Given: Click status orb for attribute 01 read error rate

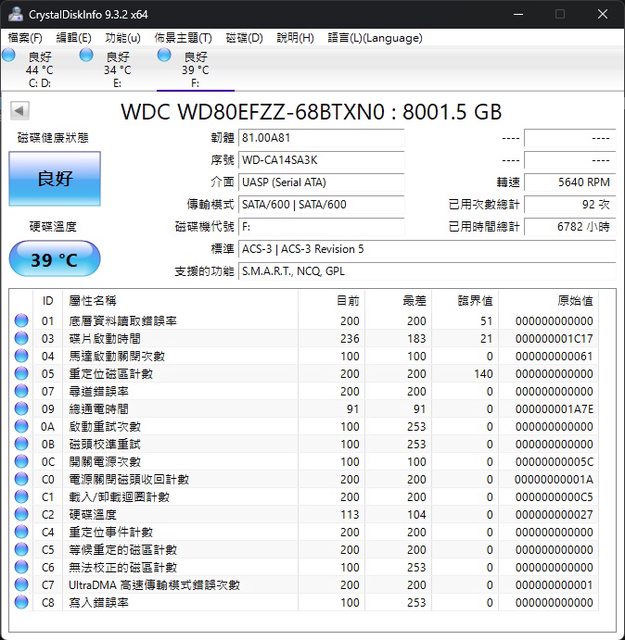Looking at the screenshot, I should coord(22,321).
